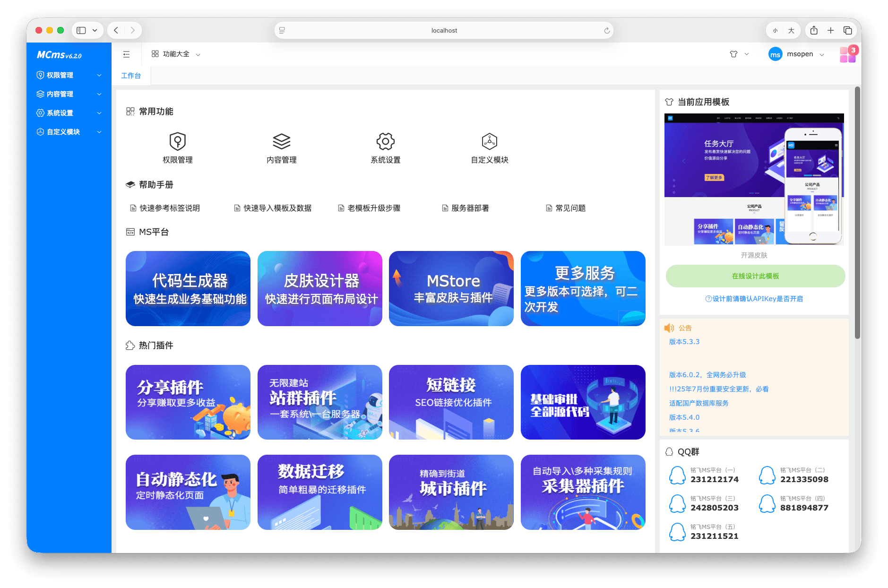Open the msopen user dropdown
Screen dimensions: 888x588
click(x=796, y=54)
